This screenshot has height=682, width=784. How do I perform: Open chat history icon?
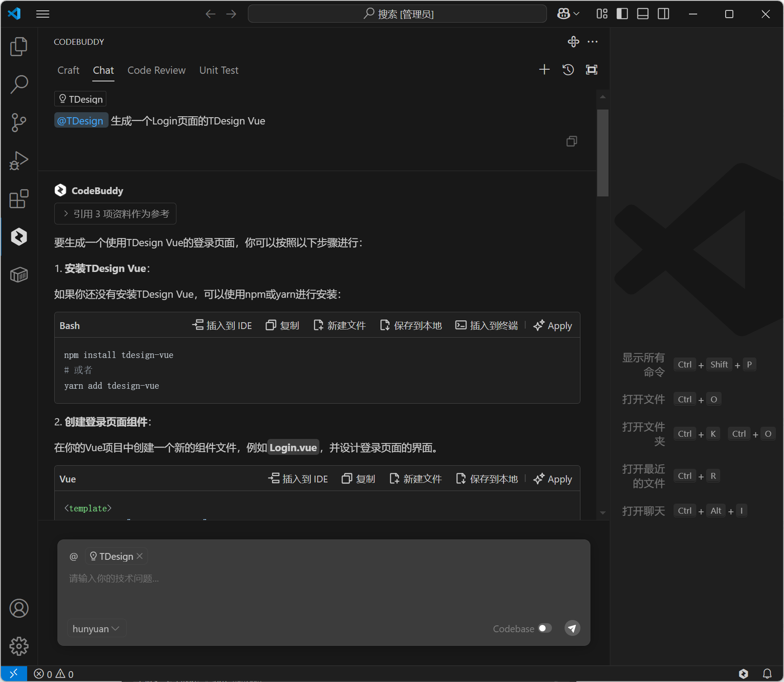(x=568, y=70)
